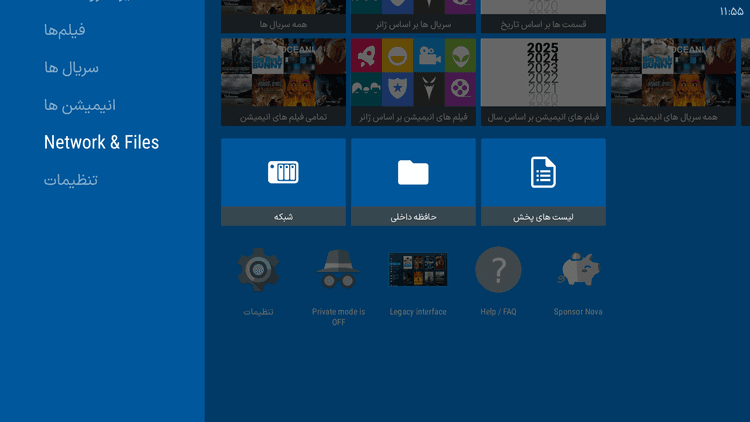Screen dimensions: 750x422
Task: Open فیلم های انیمیشن بر اساس ژانر
Action: [413, 82]
